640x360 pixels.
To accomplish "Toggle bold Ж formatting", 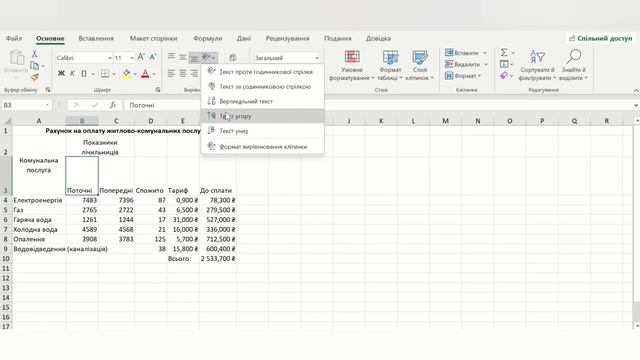I will pos(61,74).
